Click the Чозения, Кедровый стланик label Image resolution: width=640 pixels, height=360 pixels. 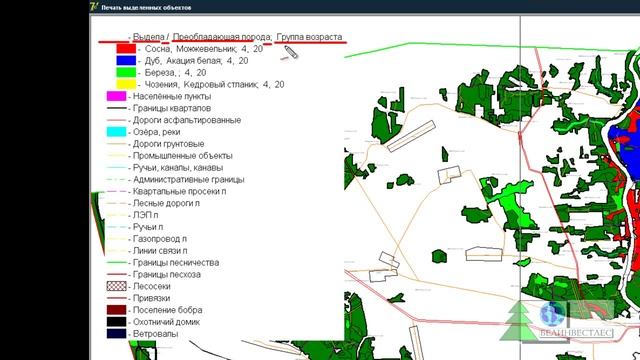point(215,84)
